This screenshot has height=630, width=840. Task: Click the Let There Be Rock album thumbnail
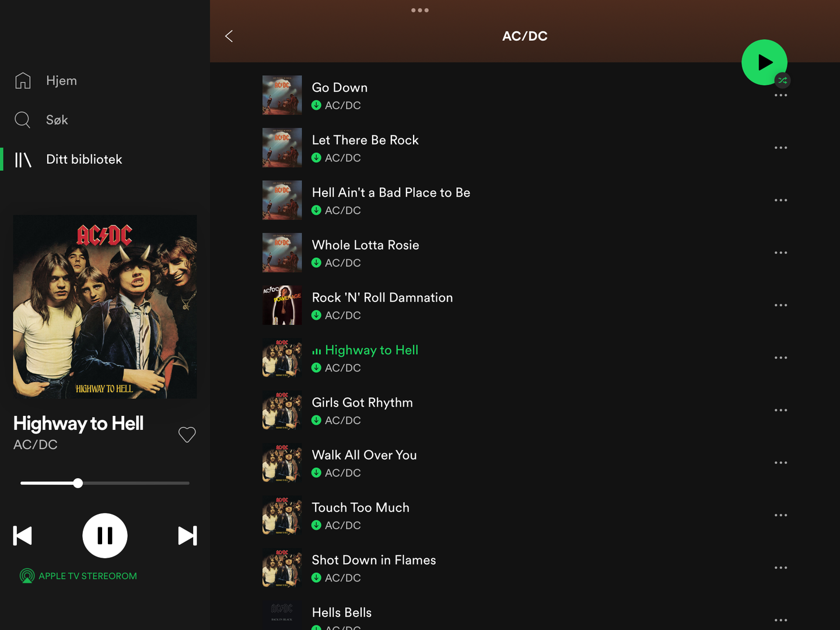282,148
